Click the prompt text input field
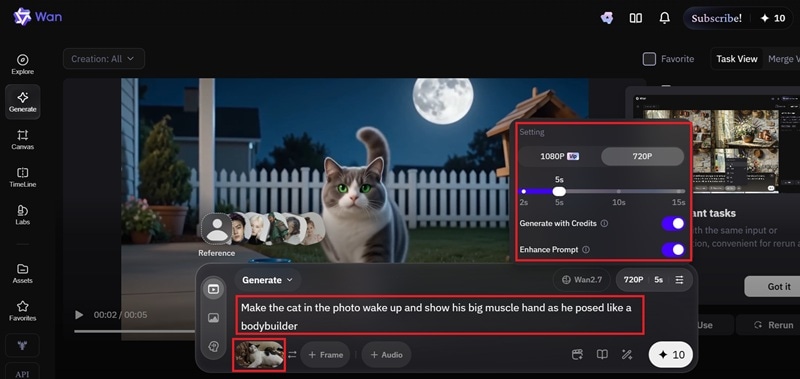Viewport: 800px width, 379px height. click(x=439, y=316)
